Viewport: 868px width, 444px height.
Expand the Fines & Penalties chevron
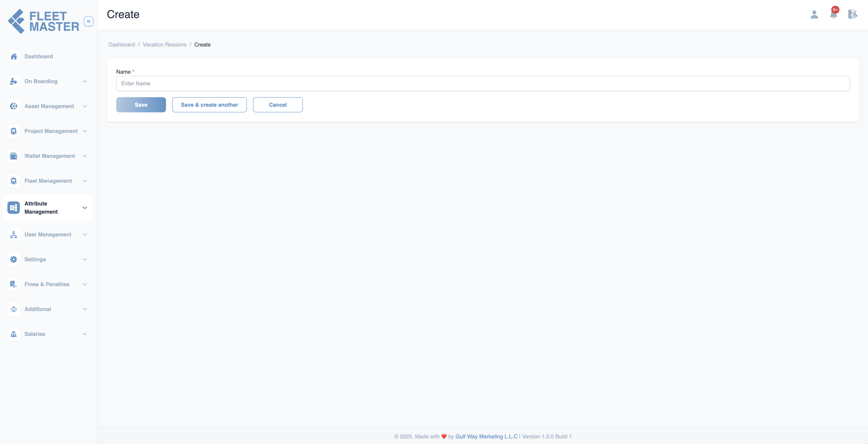tap(85, 285)
